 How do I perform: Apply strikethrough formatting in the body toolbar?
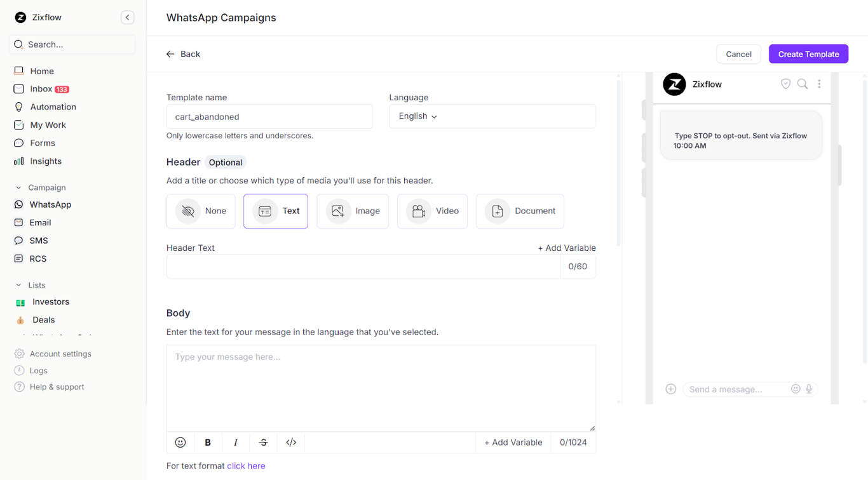(x=263, y=442)
